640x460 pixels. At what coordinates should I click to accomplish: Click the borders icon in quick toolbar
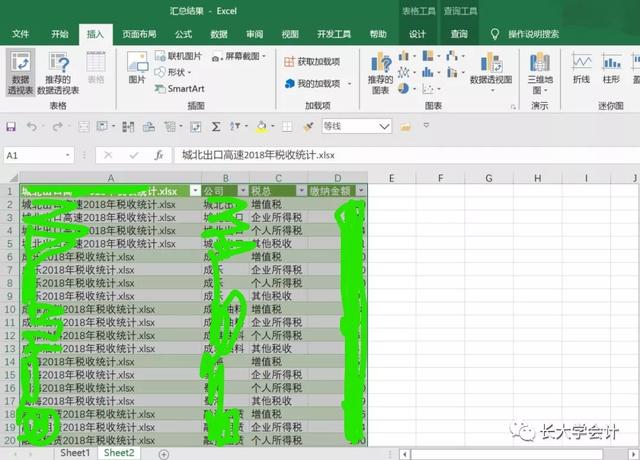coord(287,127)
